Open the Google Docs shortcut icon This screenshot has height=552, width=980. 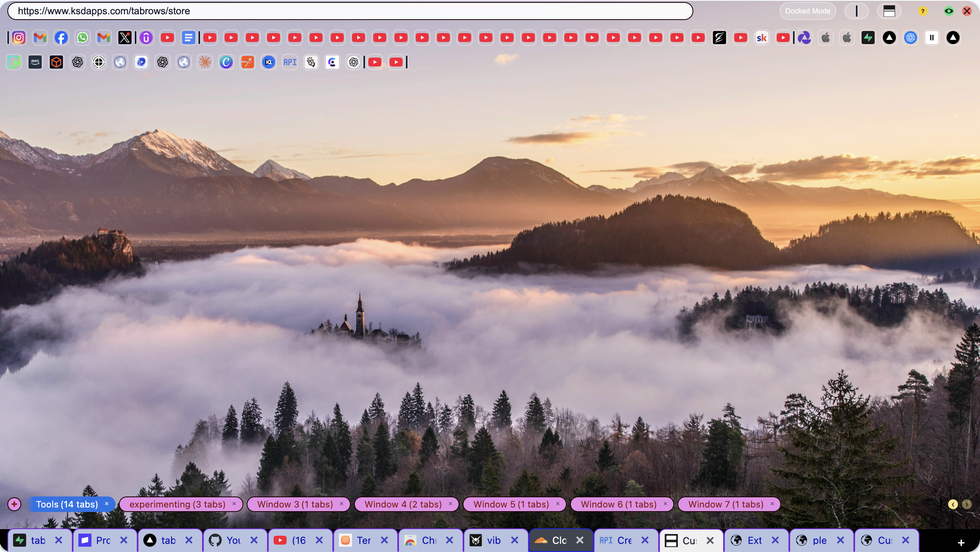point(188,38)
